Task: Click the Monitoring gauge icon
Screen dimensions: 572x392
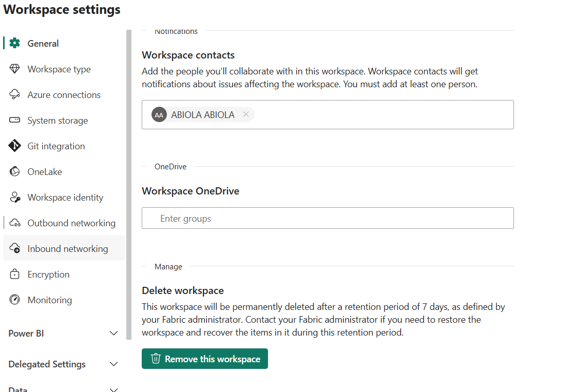Action: coord(15,300)
